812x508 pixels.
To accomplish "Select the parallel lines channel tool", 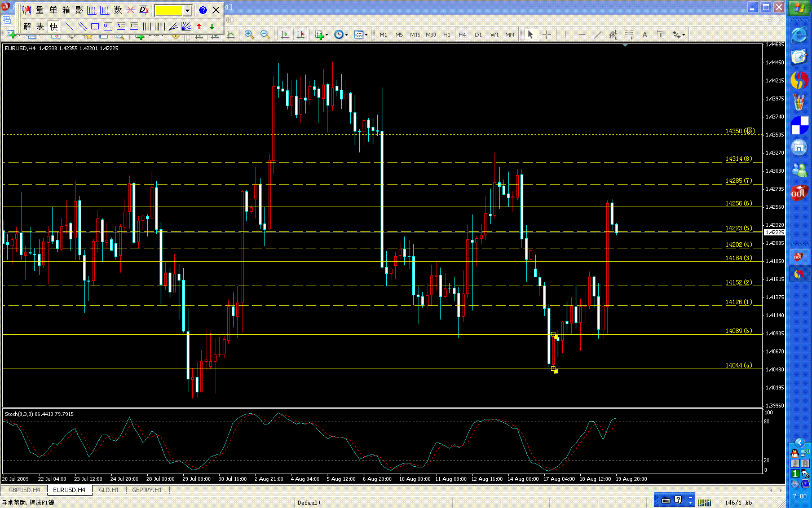I will tap(82, 27).
